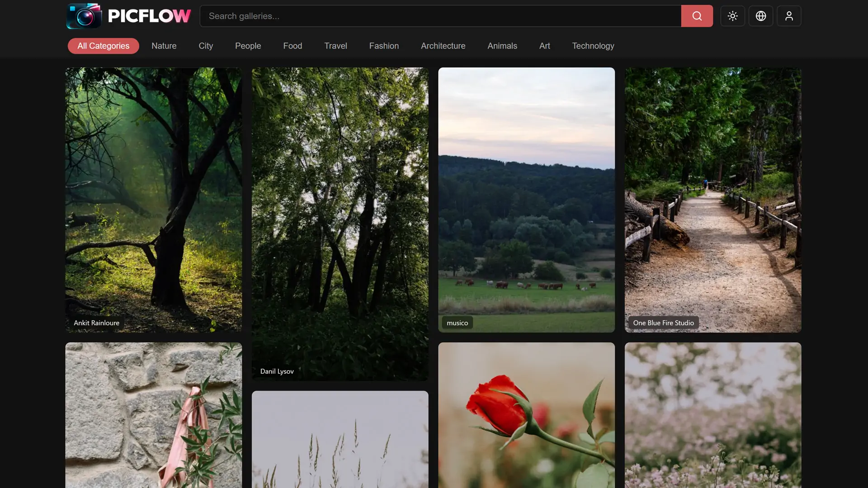
Task: Open musico's pasture landscape photo
Action: (526, 200)
